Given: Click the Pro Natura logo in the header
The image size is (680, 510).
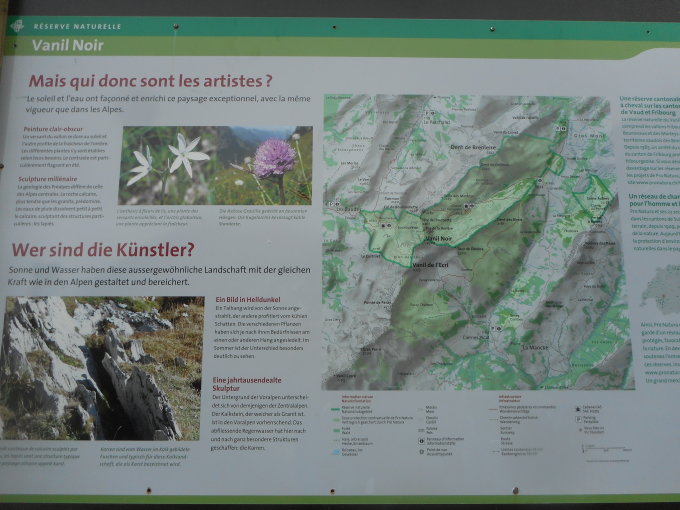Looking at the screenshot, I should pos(16,26).
